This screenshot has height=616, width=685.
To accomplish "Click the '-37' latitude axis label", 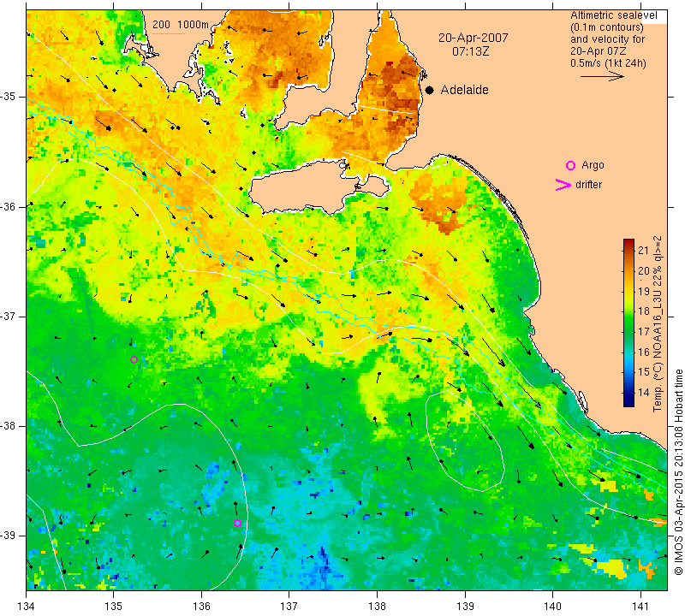I will click(x=8, y=316).
